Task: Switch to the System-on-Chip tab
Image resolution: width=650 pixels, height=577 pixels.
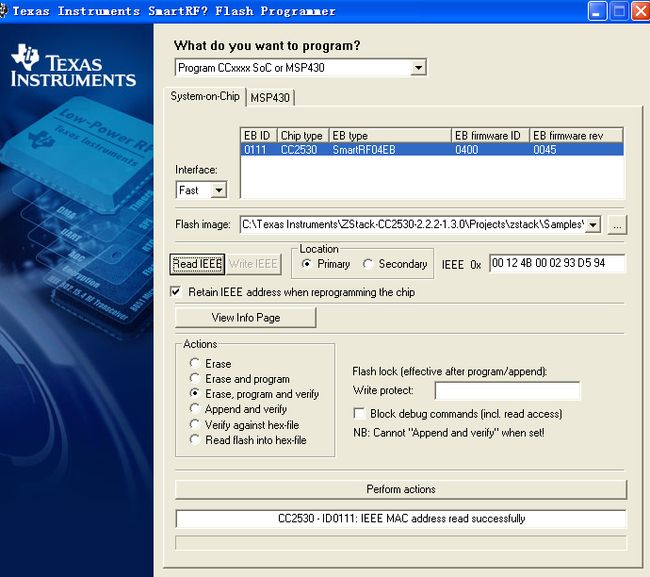Action: pyautogui.click(x=205, y=97)
